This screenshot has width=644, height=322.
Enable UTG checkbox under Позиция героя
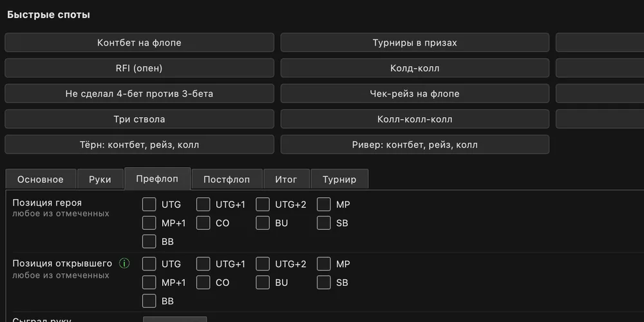(x=149, y=204)
